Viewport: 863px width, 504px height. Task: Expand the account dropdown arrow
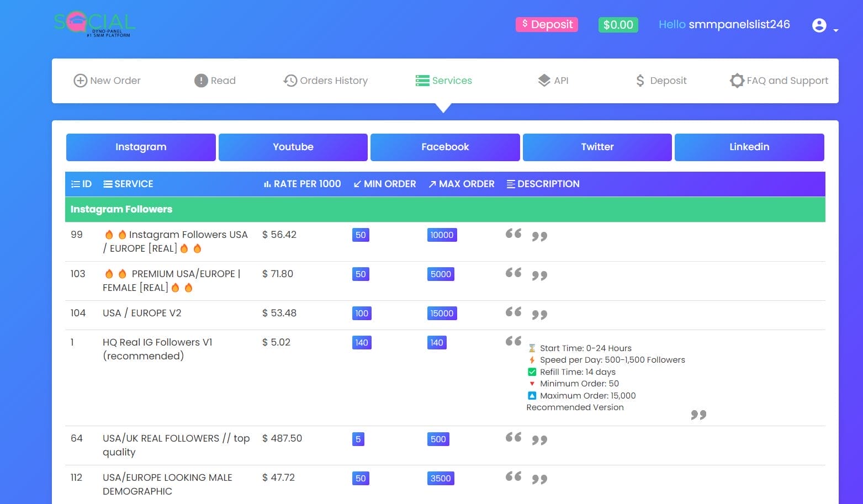(x=835, y=30)
